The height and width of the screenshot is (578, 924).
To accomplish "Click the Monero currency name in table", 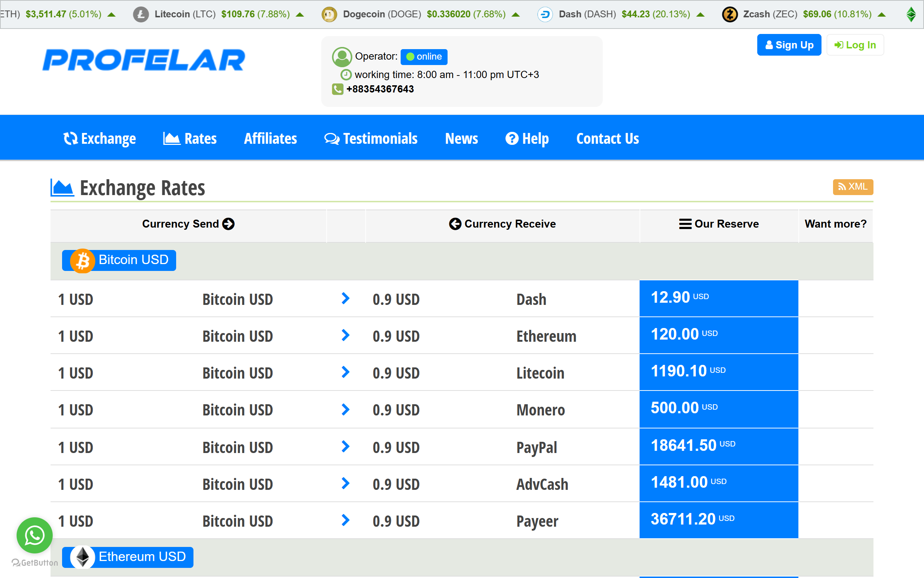I will 540,410.
